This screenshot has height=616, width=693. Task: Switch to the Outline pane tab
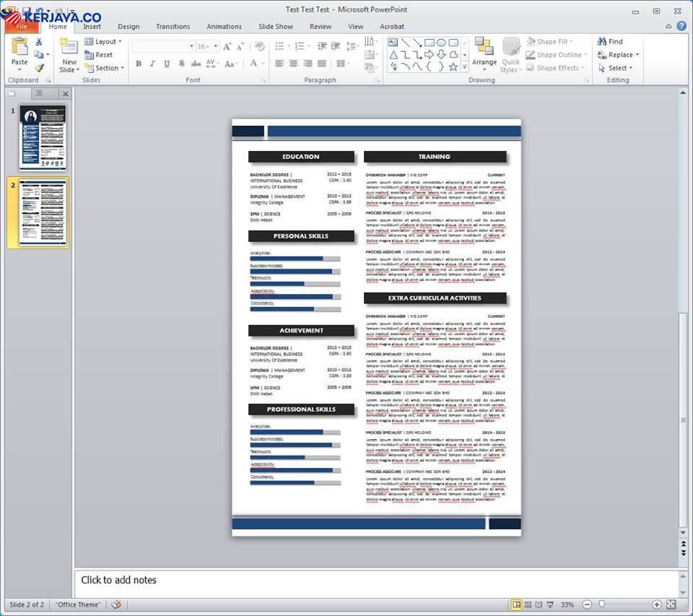pyautogui.click(x=38, y=93)
